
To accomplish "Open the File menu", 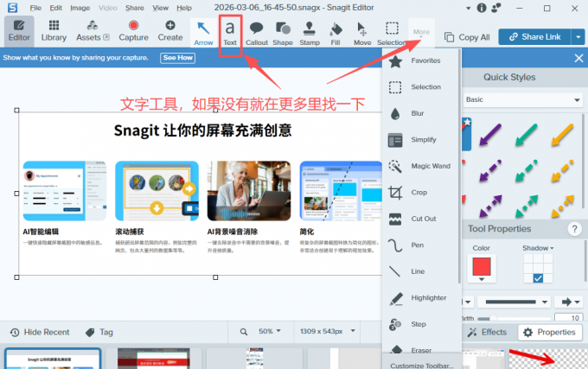I will point(35,8).
